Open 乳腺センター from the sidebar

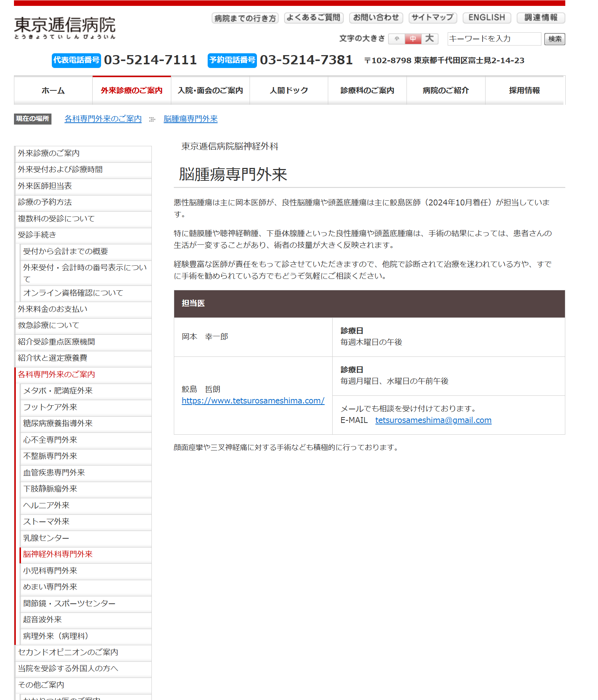[46, 538]
